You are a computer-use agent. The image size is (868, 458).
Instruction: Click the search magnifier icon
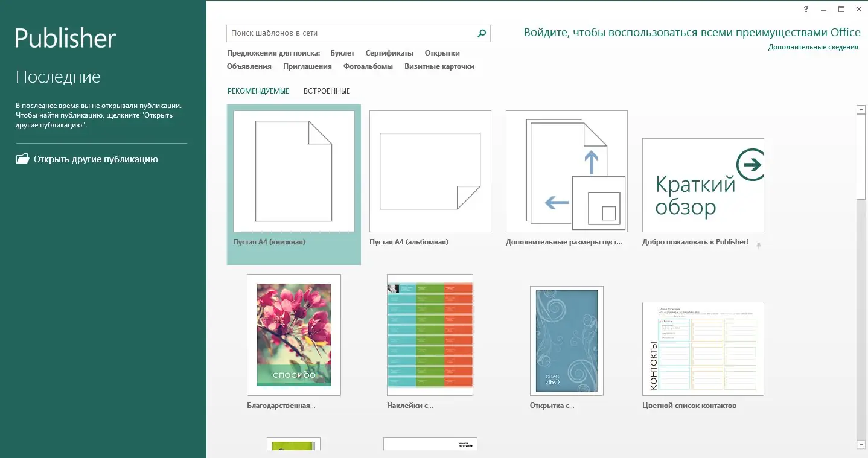pos(482,34)
